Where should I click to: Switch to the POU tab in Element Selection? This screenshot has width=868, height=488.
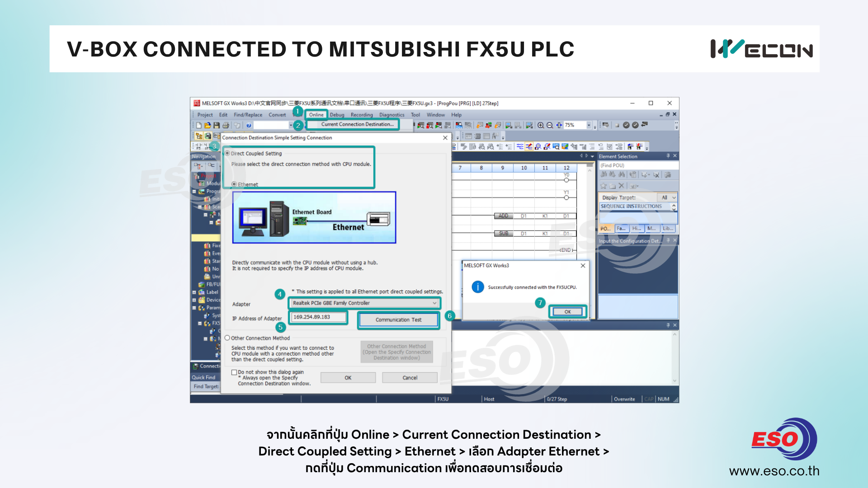606,229
